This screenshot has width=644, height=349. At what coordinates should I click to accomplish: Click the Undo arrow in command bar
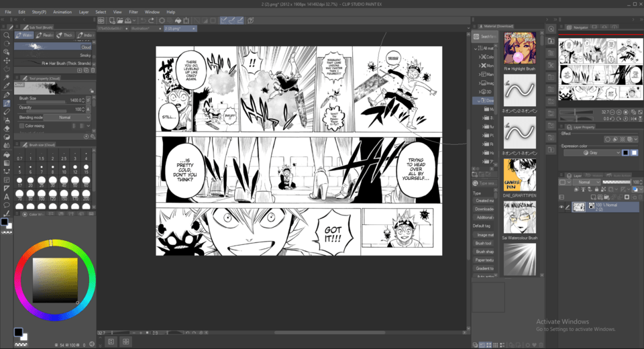point(143,20)
